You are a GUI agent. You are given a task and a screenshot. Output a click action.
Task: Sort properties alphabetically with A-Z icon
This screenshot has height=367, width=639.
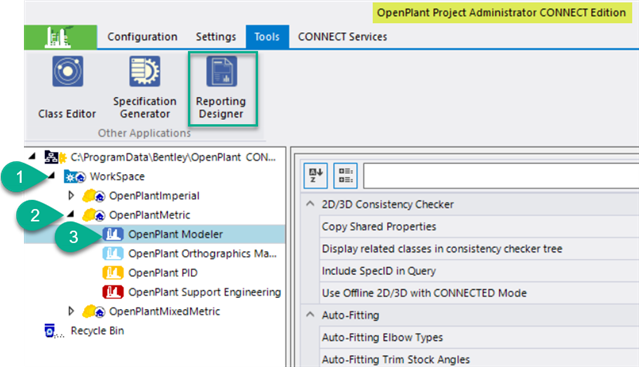click(x=315, y=176)
